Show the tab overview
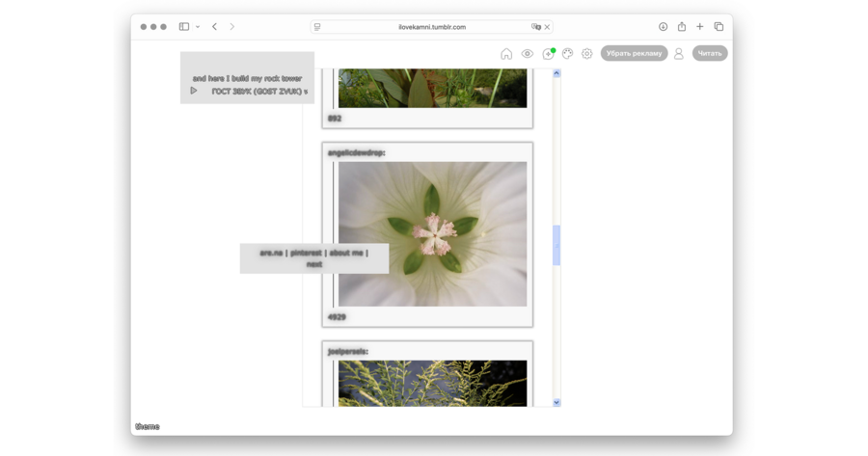 (719, 27)
